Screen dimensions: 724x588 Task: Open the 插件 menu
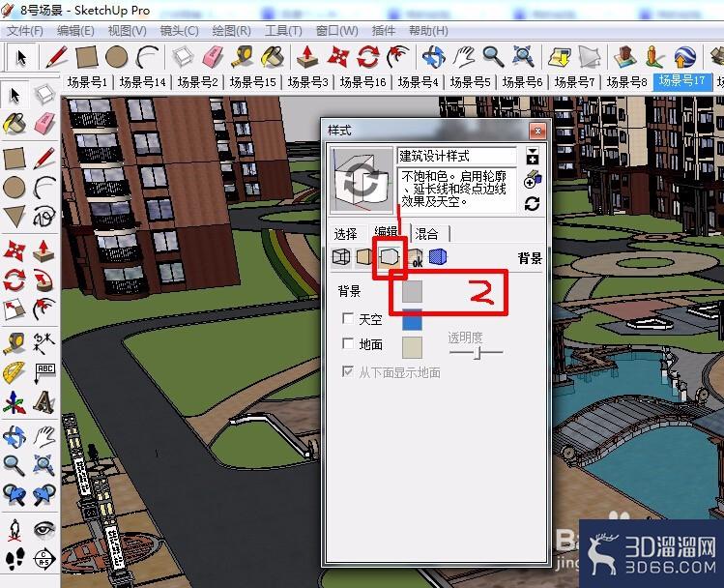(x=384, y=31)
